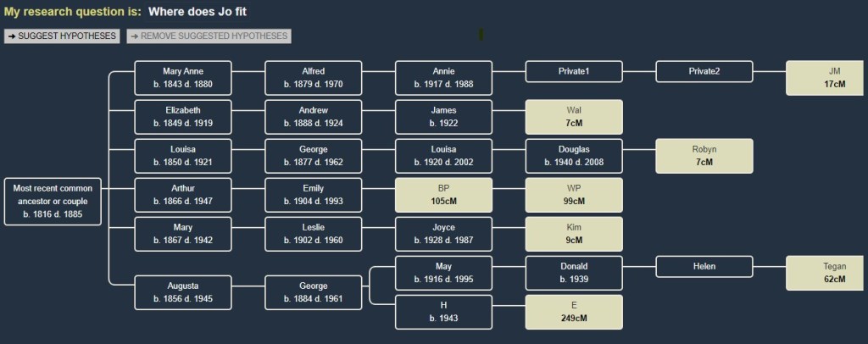868x344 pixels.
Task: Click the Tegan 62cM match box
Action: [834, 273]
